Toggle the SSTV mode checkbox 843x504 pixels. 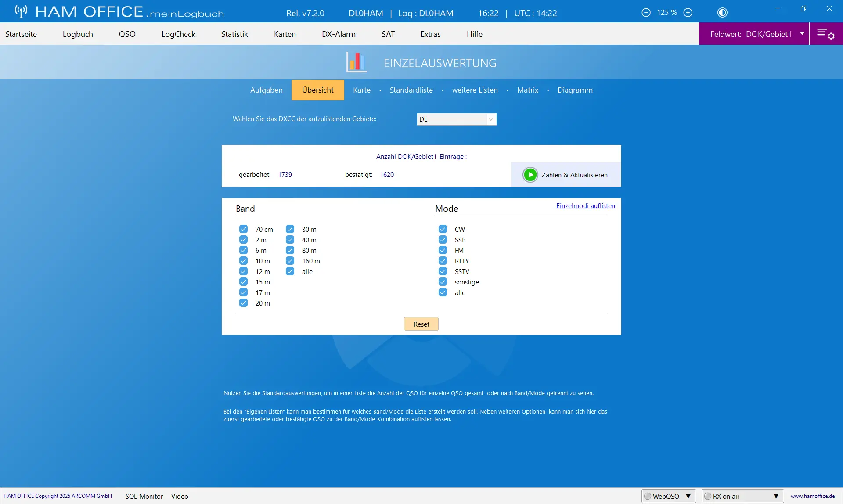tap(443, 271)
